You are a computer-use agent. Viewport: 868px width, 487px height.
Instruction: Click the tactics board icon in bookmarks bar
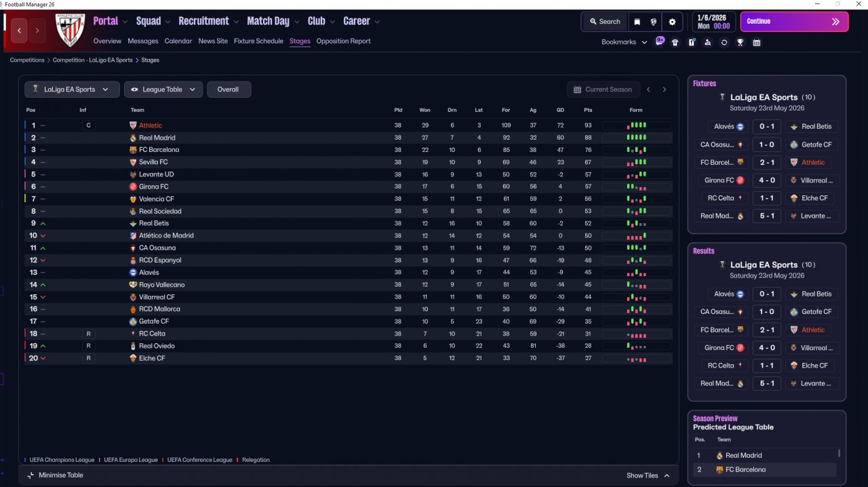692,42
